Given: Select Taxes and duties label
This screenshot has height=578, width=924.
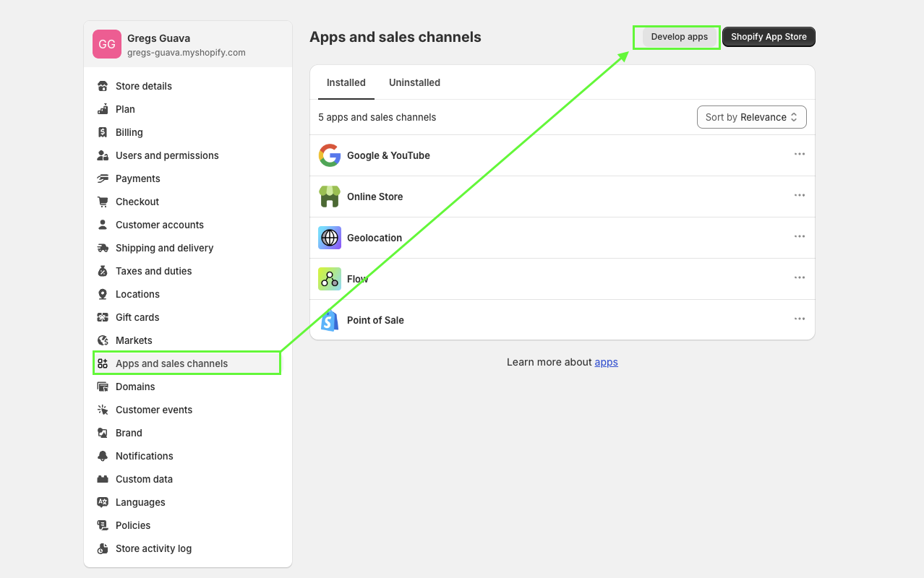Looking at the screenshot, I should point(154,271).
